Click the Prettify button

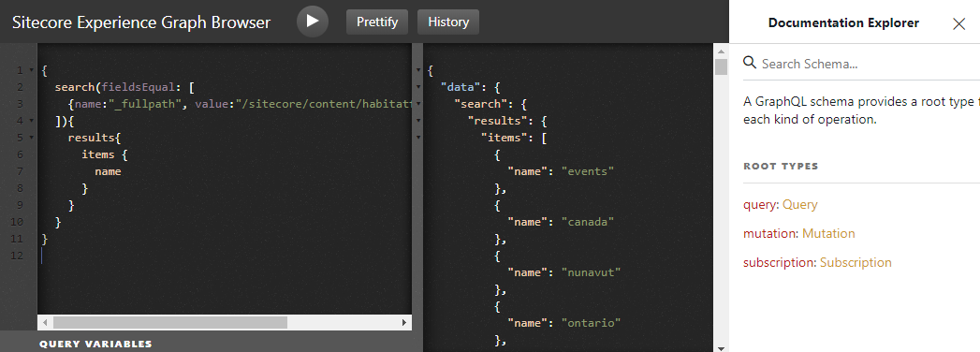pos(377,22)
